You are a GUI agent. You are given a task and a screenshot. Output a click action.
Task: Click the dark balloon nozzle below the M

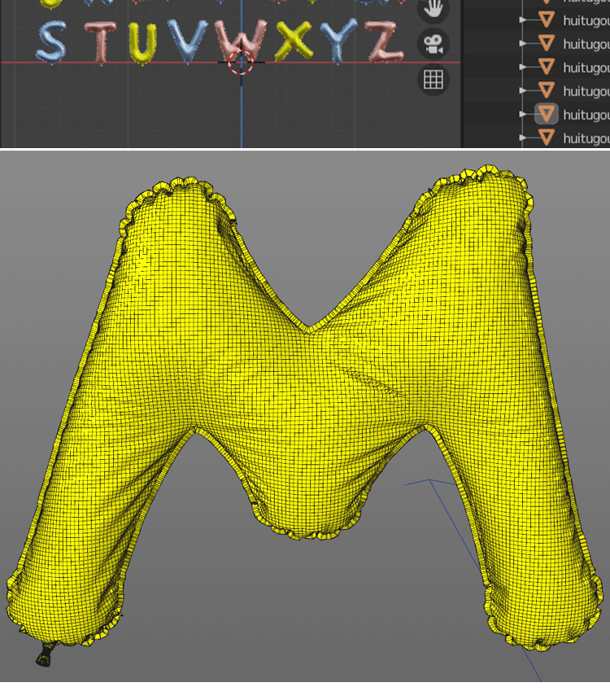pos(45,654)
